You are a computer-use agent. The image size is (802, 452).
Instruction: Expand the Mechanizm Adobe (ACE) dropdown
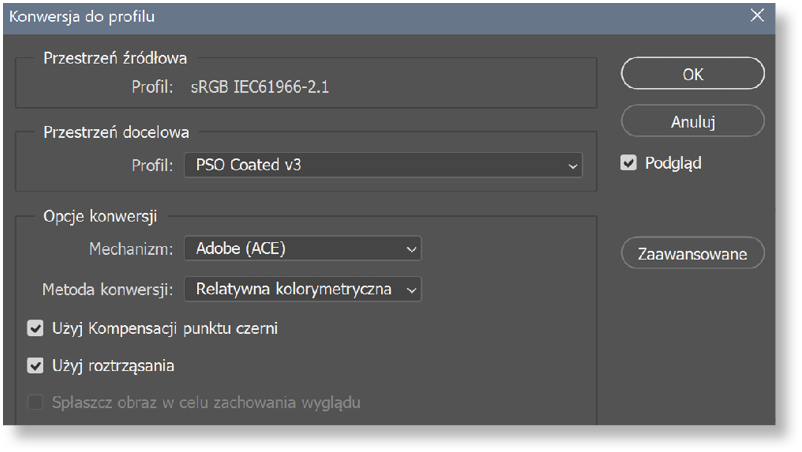(x=302, y=248)
